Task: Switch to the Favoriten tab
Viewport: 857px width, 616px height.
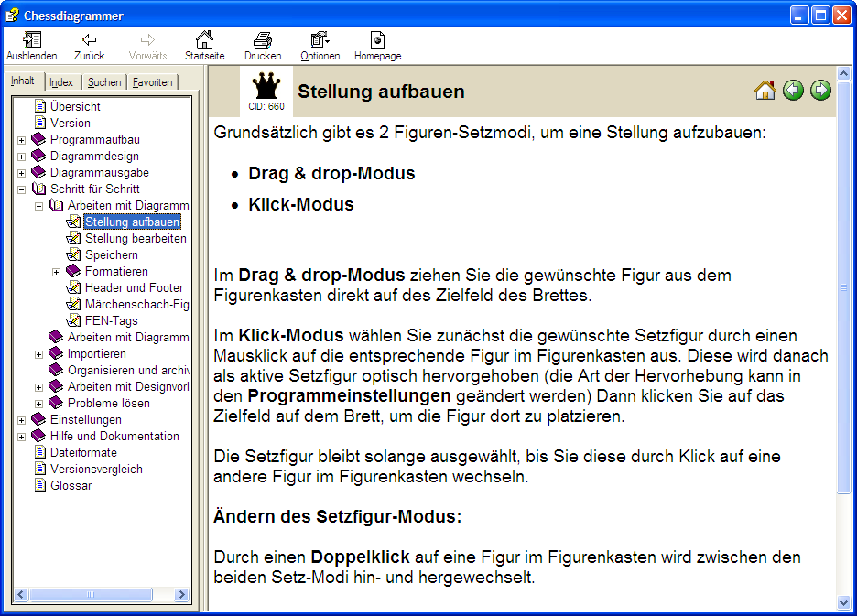Action: [x=153, y=82]
